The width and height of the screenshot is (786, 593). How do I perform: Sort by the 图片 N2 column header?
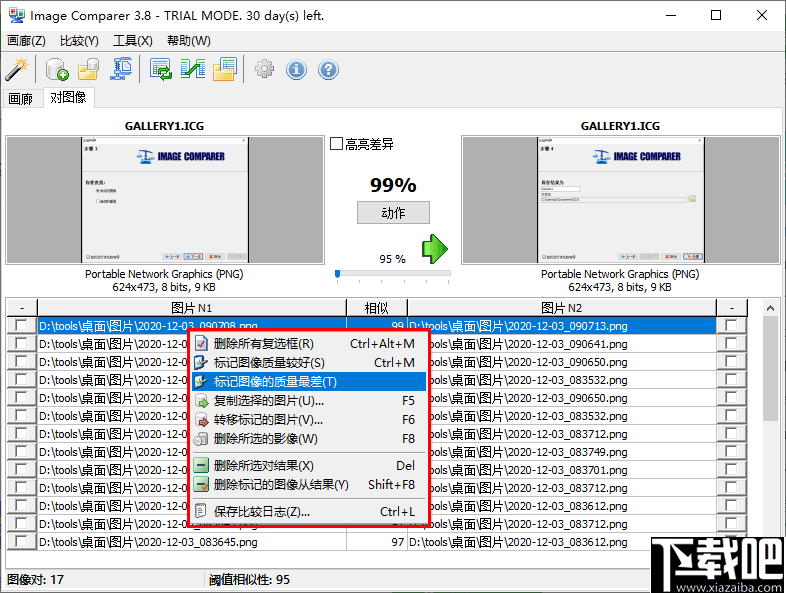tap(562, 308)
